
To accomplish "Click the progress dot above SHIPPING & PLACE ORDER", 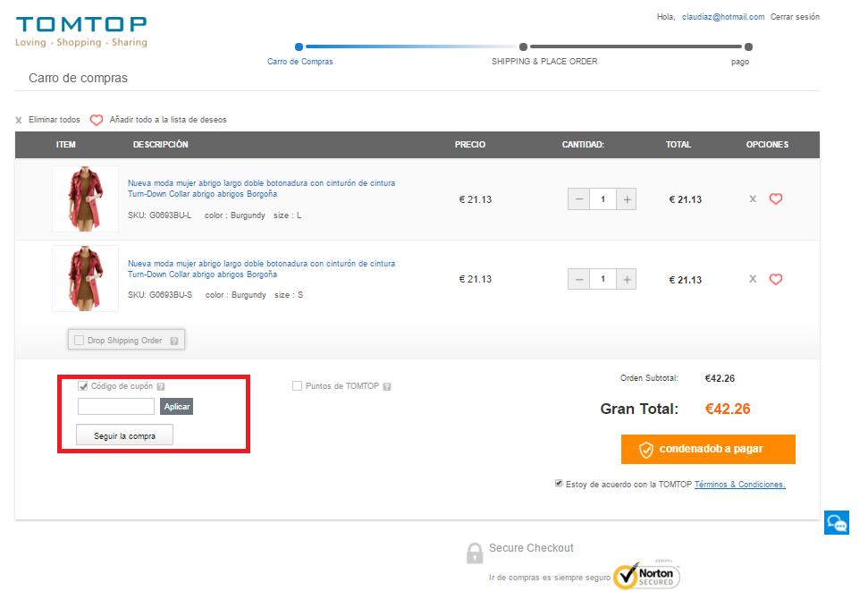I will (523, 47).
